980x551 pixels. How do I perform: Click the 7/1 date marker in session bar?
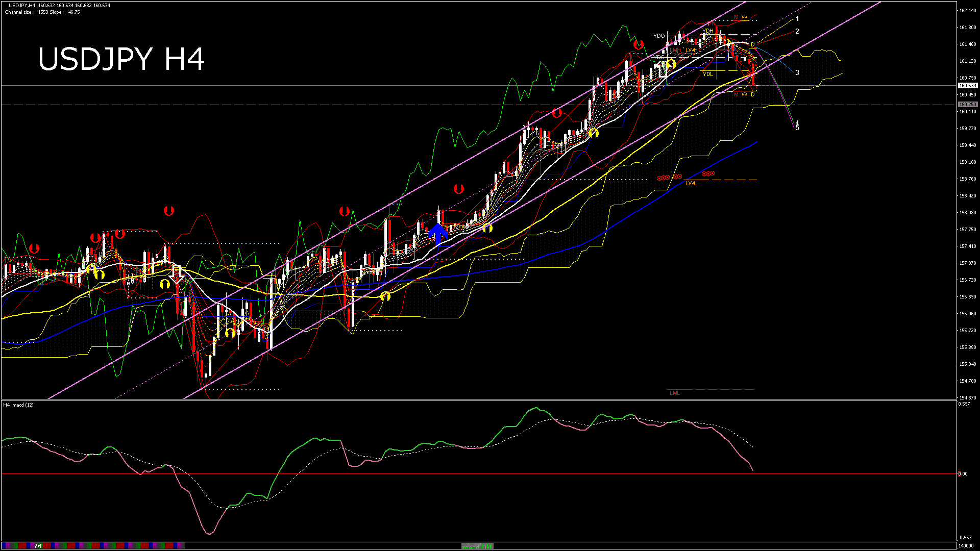[38, 546]
